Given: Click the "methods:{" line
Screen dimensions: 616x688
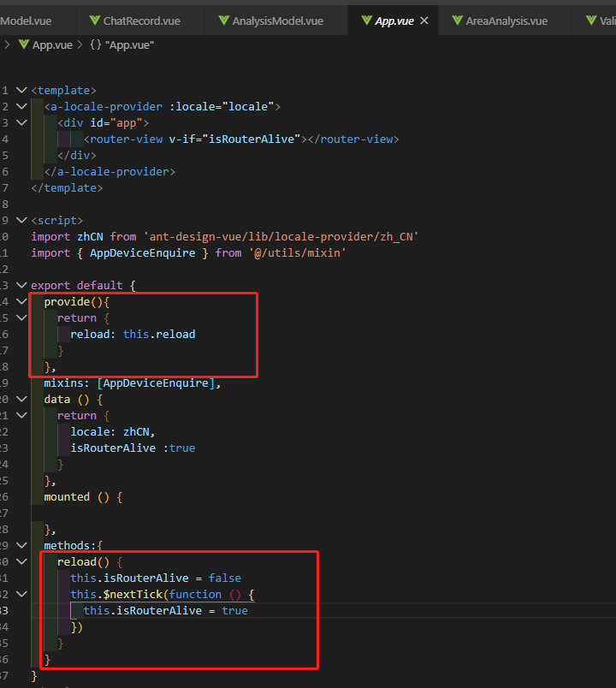Looking at the screenshot, I should 74,545.
